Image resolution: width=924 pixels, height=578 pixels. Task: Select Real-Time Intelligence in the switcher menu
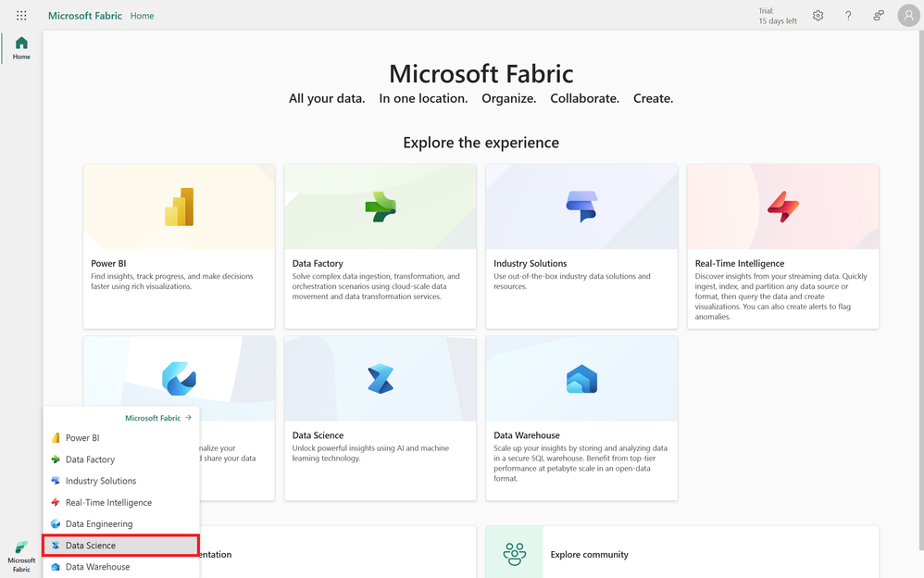120,502
